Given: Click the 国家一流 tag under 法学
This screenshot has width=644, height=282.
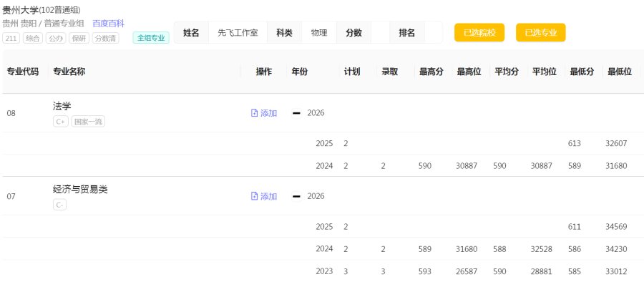Looking at the screenshot, I should (x=88, y=122).
